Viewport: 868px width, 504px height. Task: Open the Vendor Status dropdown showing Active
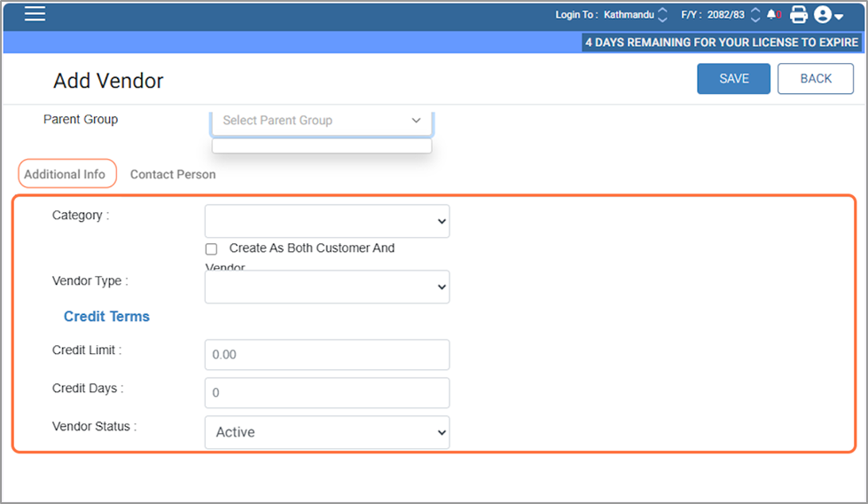pyautogui.click(x=326, y=432)
